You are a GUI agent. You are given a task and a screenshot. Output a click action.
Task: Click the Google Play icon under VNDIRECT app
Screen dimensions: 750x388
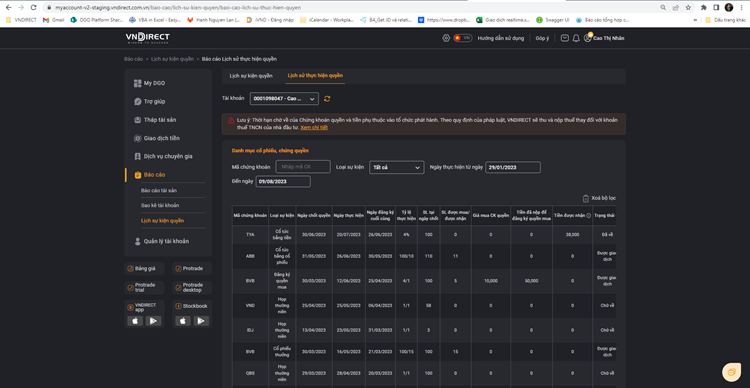point(154,321)
